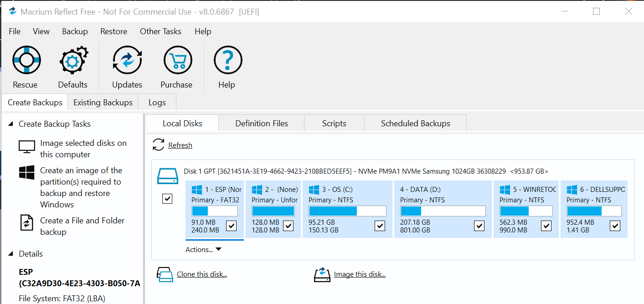Click the Windows logo backup task icon
The image size is (644, 304).
point(27,172)
